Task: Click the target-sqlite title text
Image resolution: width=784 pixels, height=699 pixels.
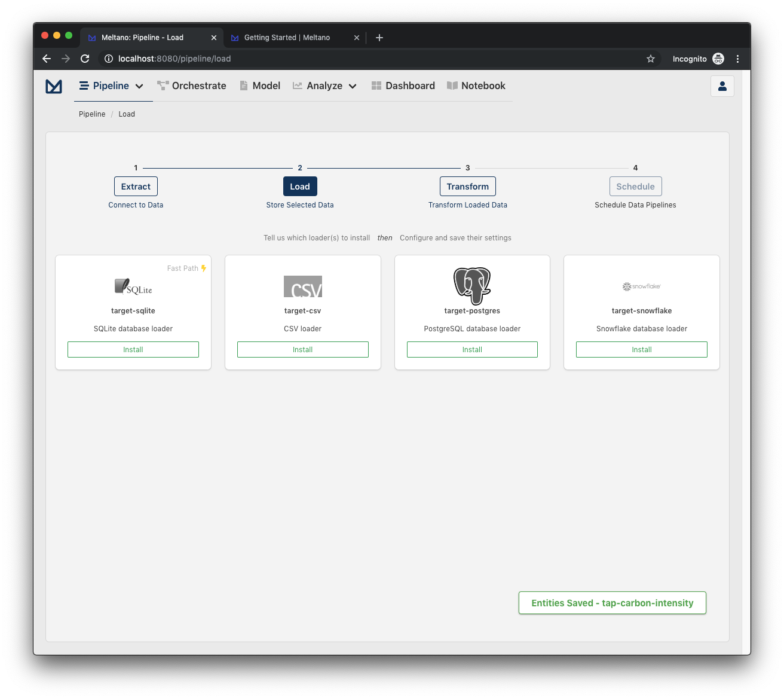Action: [133, 311]
